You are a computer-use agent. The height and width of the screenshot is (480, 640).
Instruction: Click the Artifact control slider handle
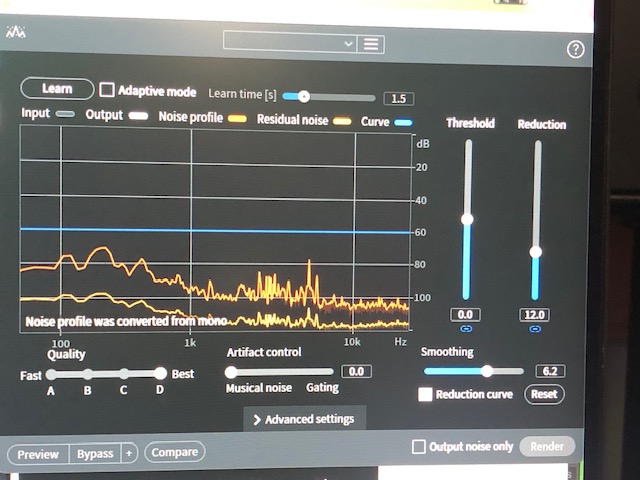231,372
